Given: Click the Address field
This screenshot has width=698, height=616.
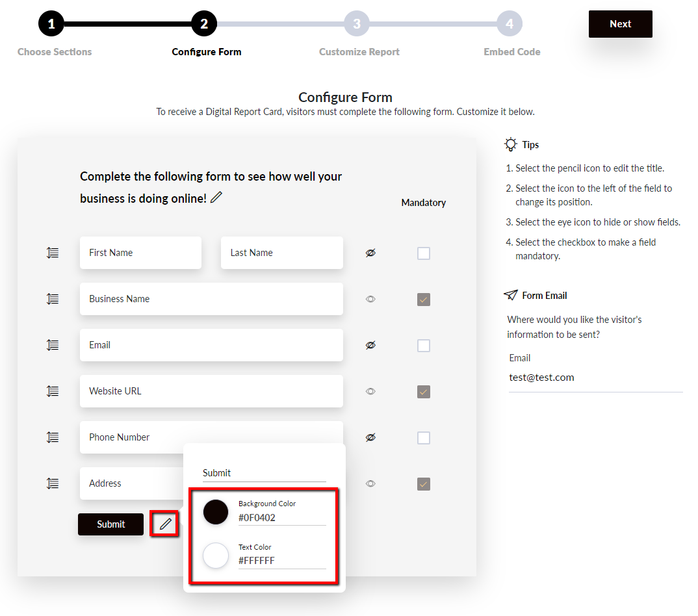Looking at the screenshot, I should click(131, 483).
